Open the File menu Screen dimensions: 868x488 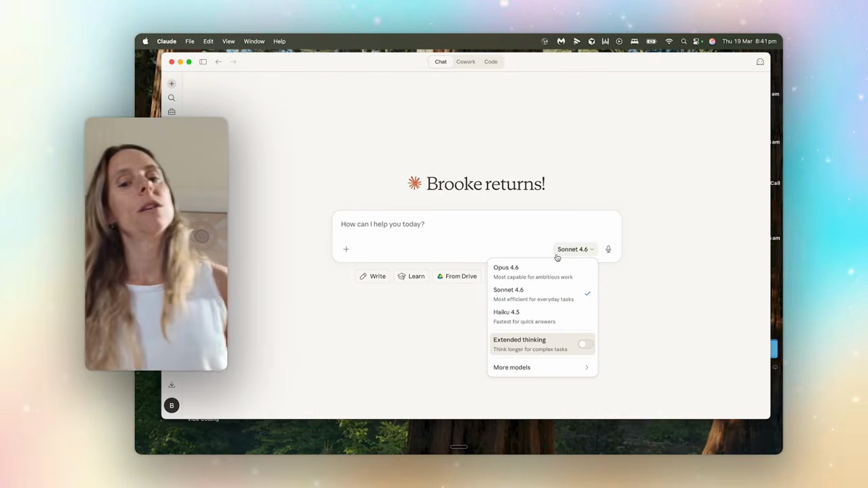(x=190, y=41)
